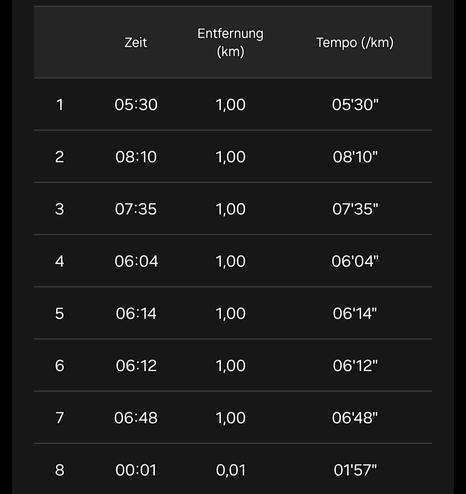Image resolution: width=466 pixels, height=494 pixels.
Task: Tap the 06'12" tempo entry
Action: tap(355, 365)
